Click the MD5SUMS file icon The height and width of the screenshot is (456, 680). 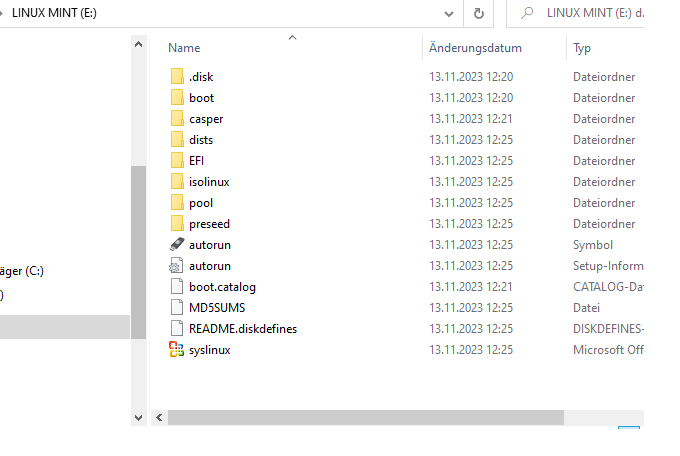click(177, 308)
